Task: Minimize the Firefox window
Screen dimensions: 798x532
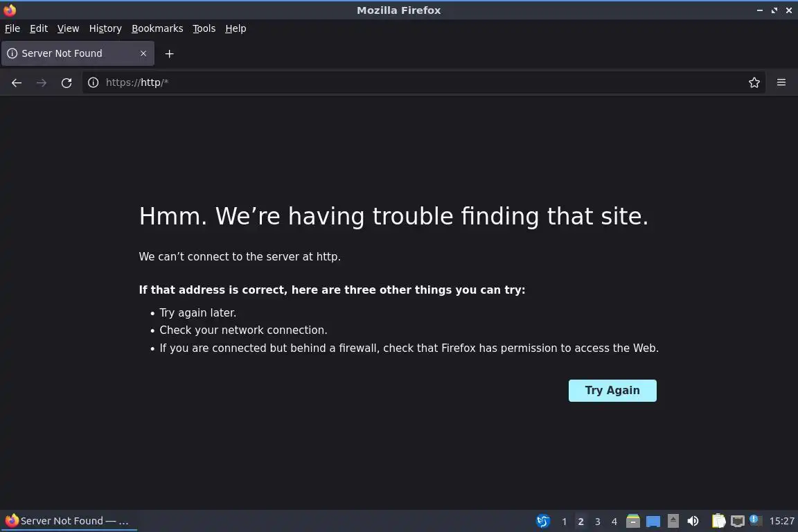Action: [x=760, y=10]
